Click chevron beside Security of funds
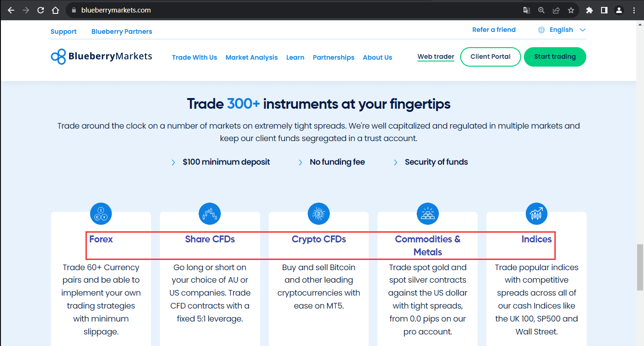The image size is (644, 346). (x=395, y=162)
